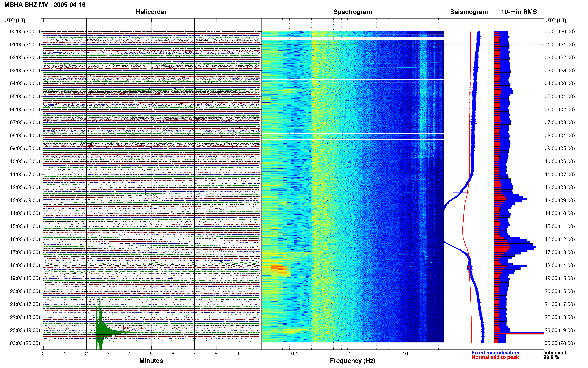Click the '9' tick on the minutes axis
588x368 pixels.
coord(237,354)
